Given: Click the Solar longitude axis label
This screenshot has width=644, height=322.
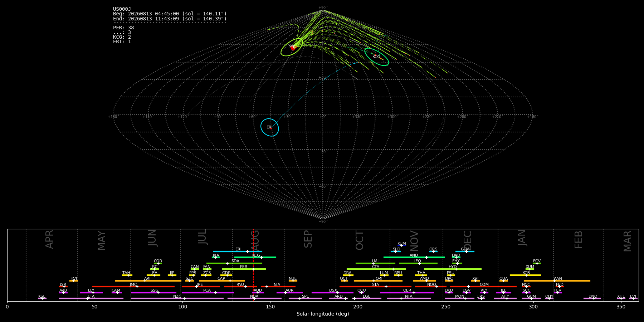Looking at the screenshot, I should pos(323,314).
